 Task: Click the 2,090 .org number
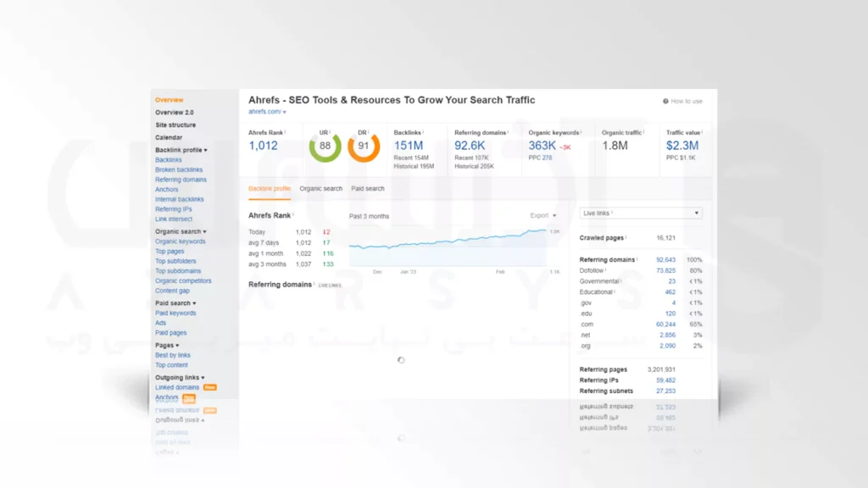point(668,346)
